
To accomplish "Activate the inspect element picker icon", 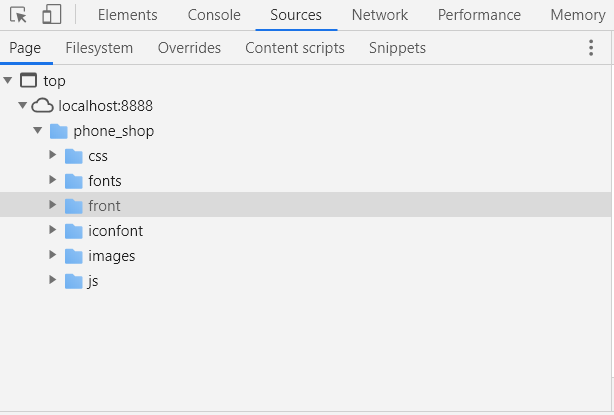I will click(18, 15).
